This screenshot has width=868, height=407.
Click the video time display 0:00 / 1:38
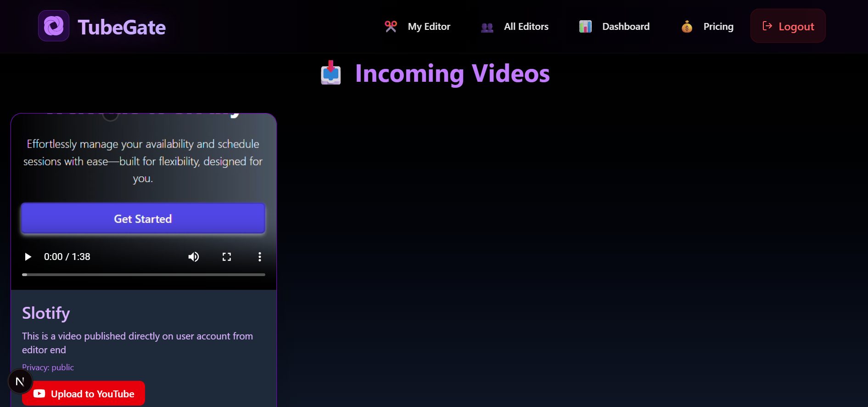[x=67, y=257]
